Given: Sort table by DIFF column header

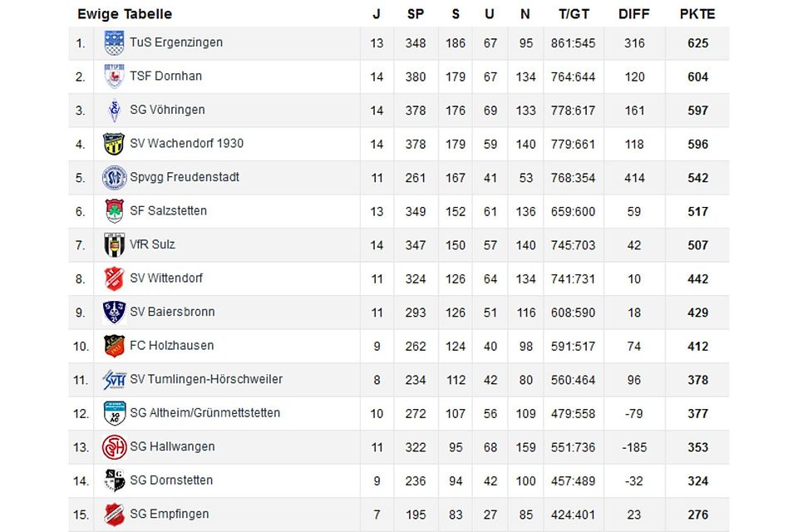Looking at the screenshot, I should (634, 14).
